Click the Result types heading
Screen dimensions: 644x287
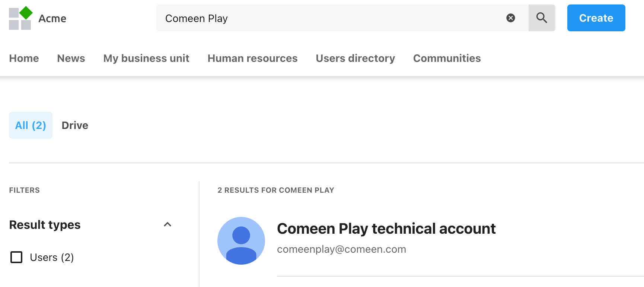coord(45,225)
